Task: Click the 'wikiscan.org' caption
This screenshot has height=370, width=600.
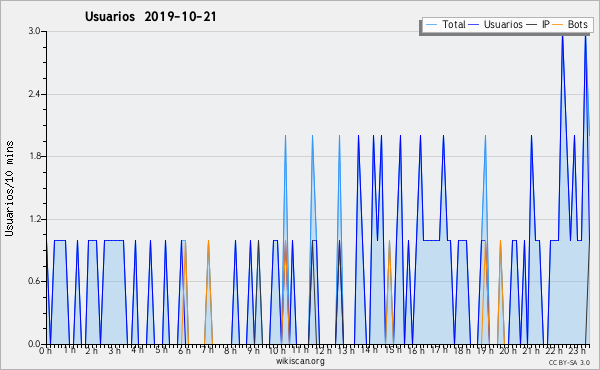Action: point(300,361)
